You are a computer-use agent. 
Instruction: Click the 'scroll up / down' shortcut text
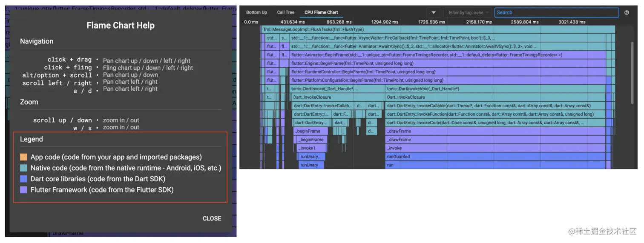click(63, 120)
